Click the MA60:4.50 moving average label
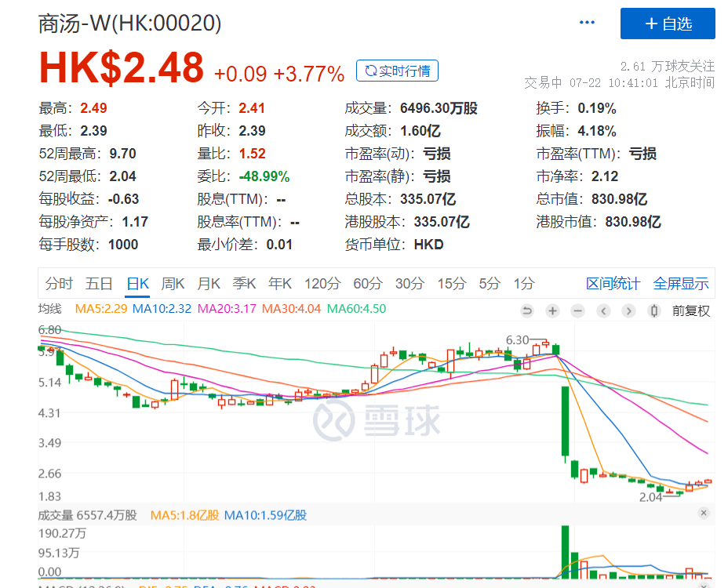The image size is (728, 588). (356, 309)
